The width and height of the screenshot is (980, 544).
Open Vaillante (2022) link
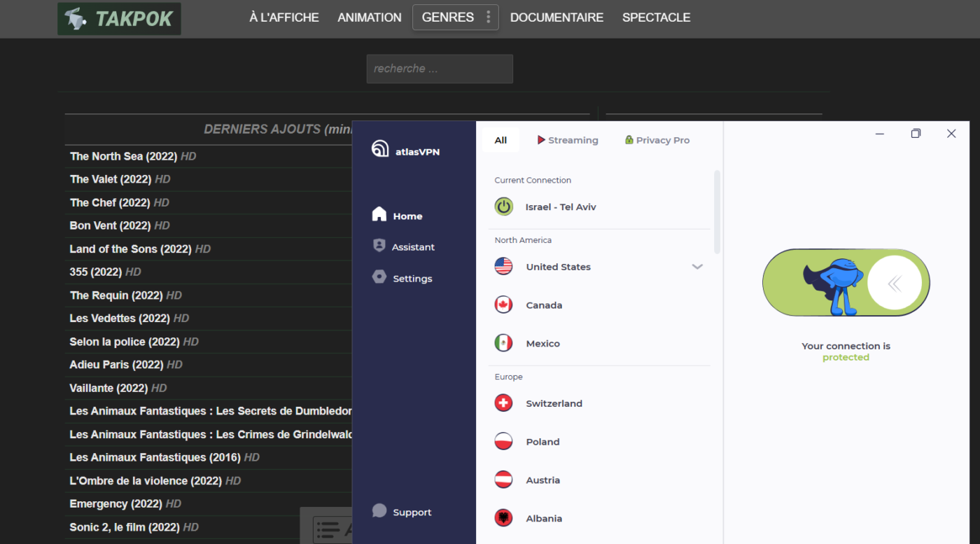pos(108,388)
